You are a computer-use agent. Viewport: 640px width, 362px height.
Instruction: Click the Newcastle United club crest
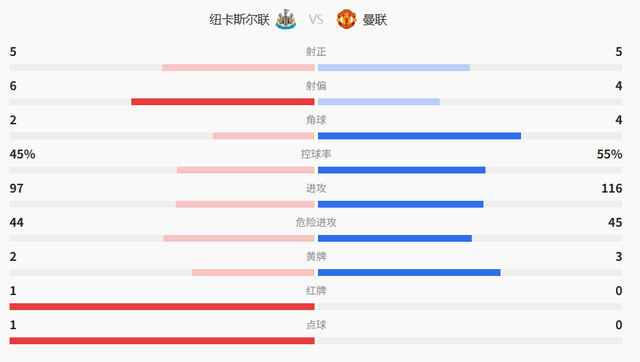click(286, 19)
